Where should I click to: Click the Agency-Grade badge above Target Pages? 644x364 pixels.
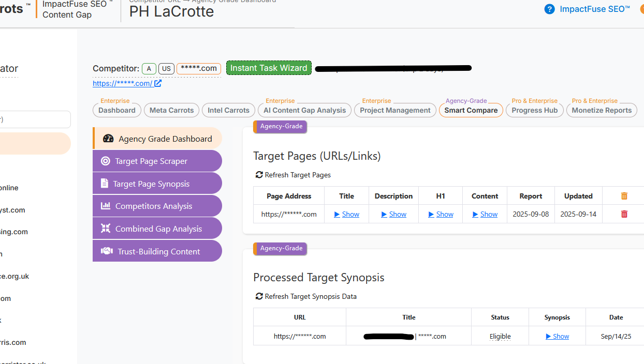(281, 126)
